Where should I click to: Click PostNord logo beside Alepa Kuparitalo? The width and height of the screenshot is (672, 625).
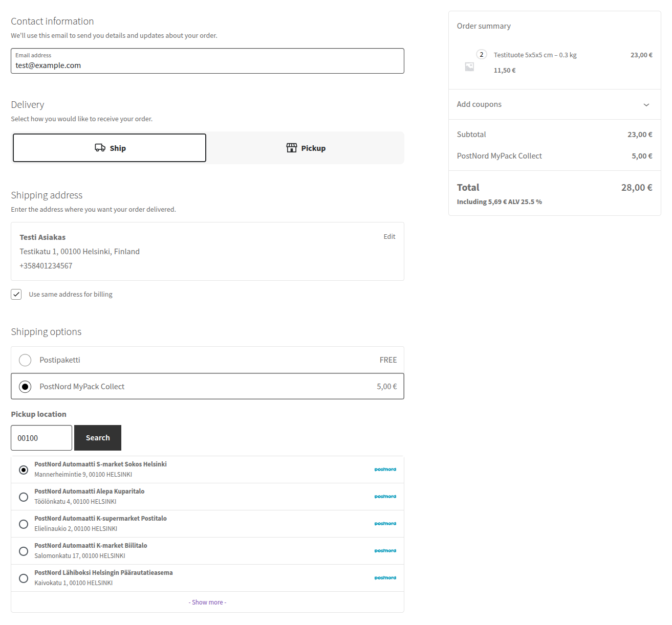[385, 497]
